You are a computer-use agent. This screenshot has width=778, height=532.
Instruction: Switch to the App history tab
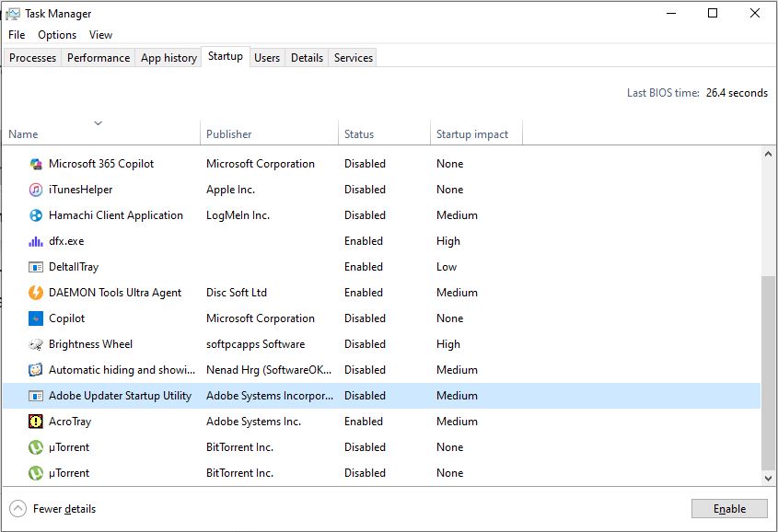click(168, 57)
